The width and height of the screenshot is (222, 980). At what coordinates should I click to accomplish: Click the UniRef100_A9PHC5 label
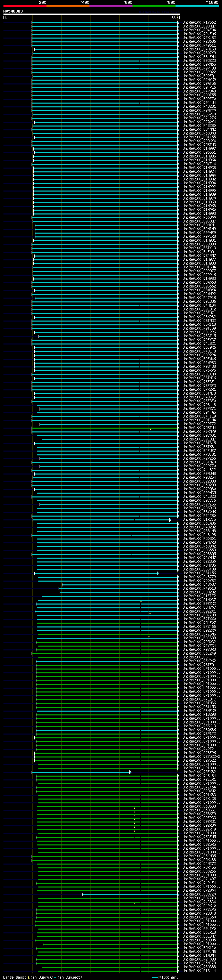pos(199,493)
